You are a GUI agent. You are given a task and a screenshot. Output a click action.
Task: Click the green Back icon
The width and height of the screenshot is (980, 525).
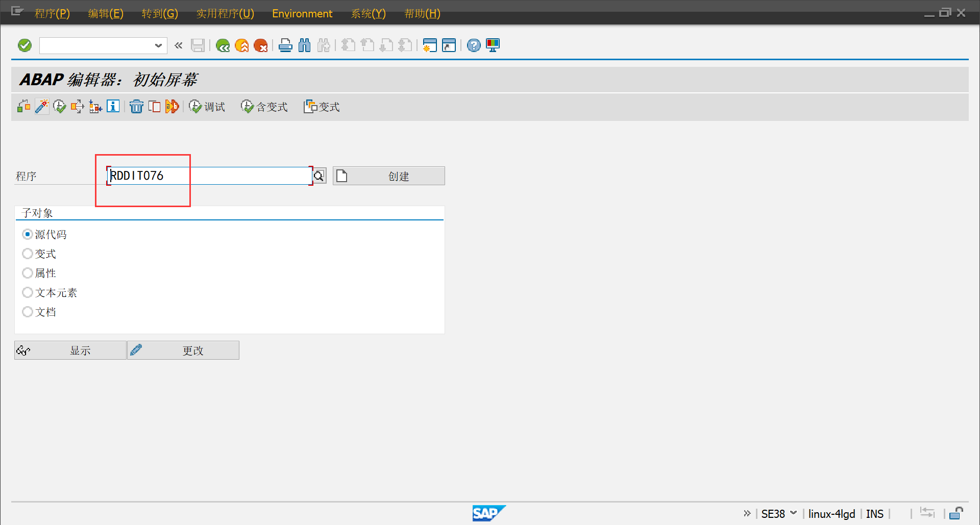[223, 45]
